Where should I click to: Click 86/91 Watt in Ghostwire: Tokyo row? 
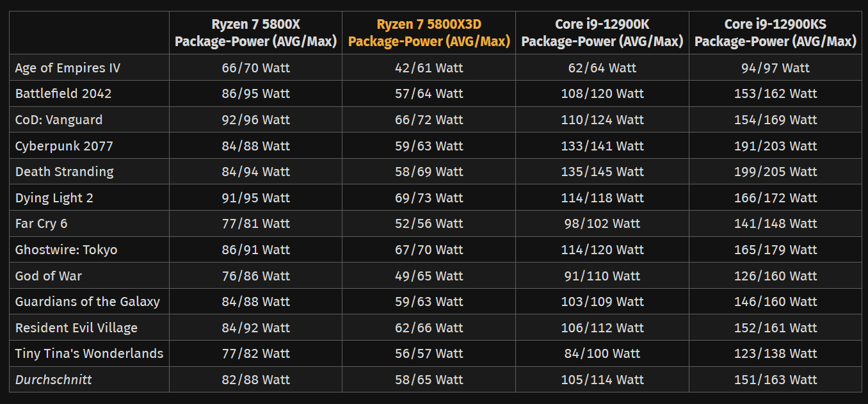coord(256,250)
